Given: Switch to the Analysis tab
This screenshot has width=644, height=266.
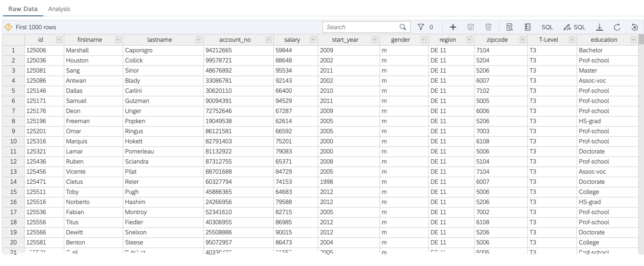Looking at the screenshot, I should tap(59, 9).
